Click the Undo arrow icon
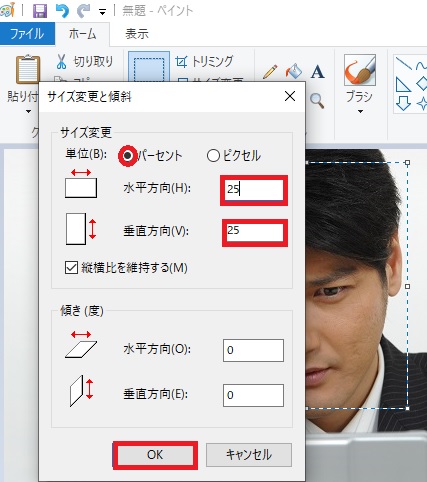Viewport: 427px width, 482px height. [62, 11]
